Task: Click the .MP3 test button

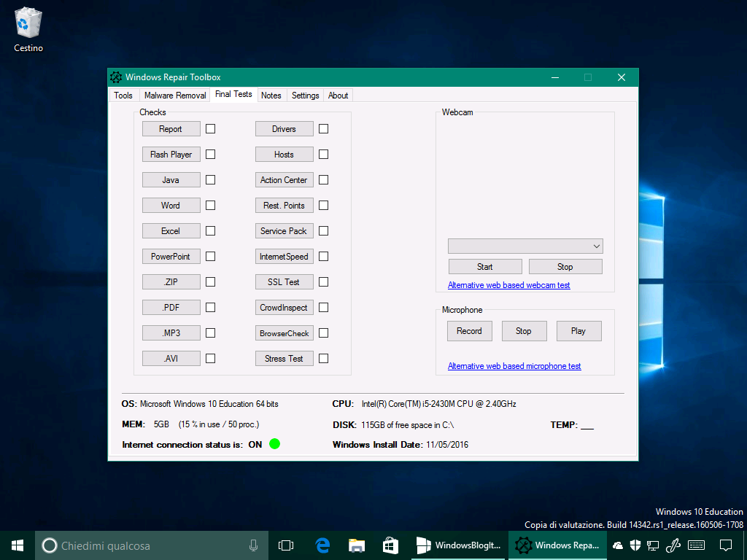Action: pyautogui.click(x=171, y=332)
